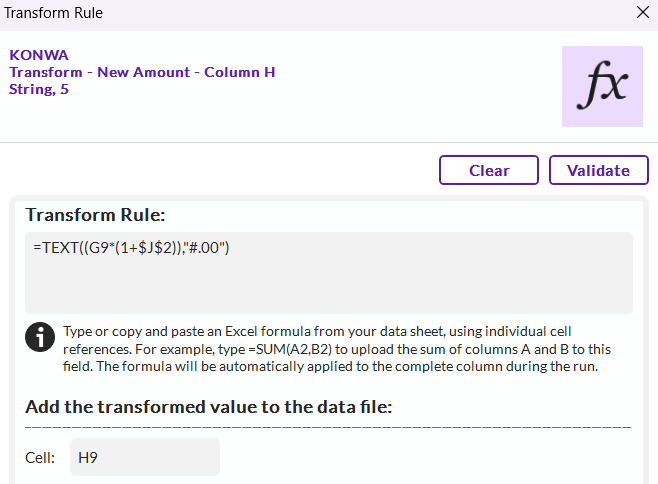Screen dimensions: 658x484
Task: Validate the transform rule formula
Action: pyautogui.click(x=598, y=170)
